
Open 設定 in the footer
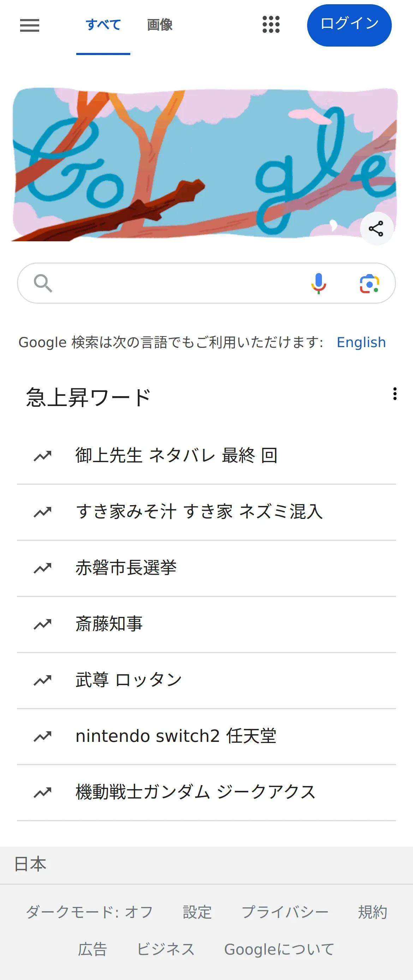pyautogui.click(x=197, y=912)
